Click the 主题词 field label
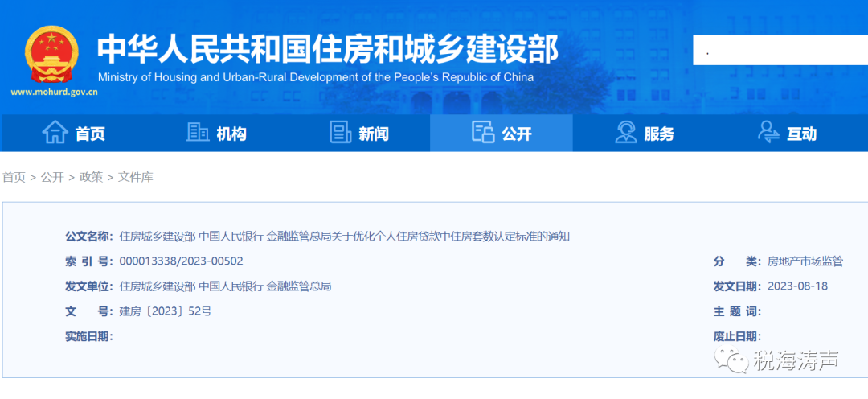The image size is (868, 399). tap(737, 311)
